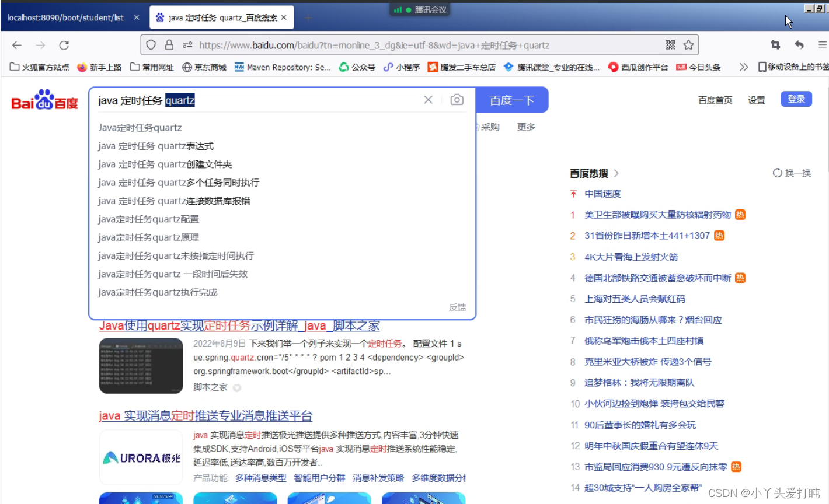Screen dimensions: 829x504
Task: Open a new tab with the plus button
Action: coord(308,17)
